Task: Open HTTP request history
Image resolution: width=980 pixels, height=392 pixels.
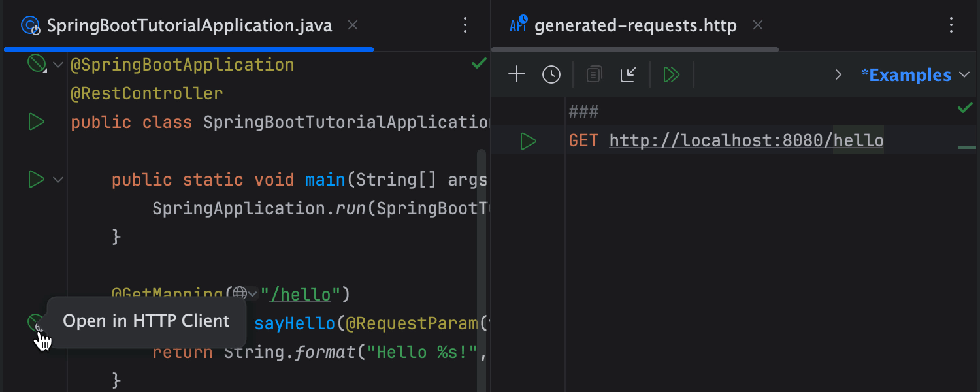Action: (x=551, y=74)
